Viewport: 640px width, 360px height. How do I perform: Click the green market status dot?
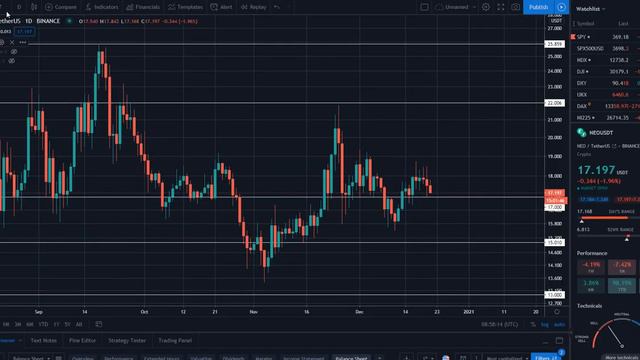[69, 21]
